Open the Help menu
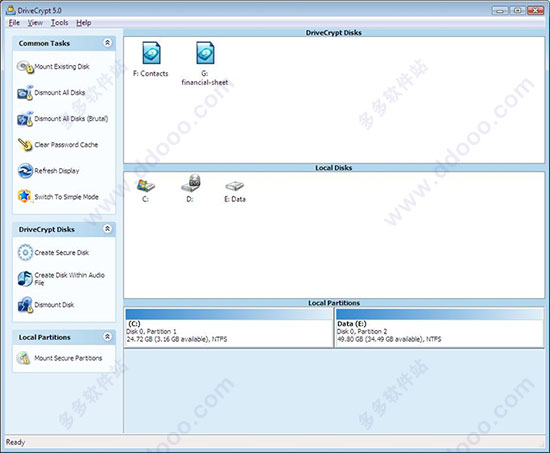This screenshot has height=453, width=550. coord(84,23)
